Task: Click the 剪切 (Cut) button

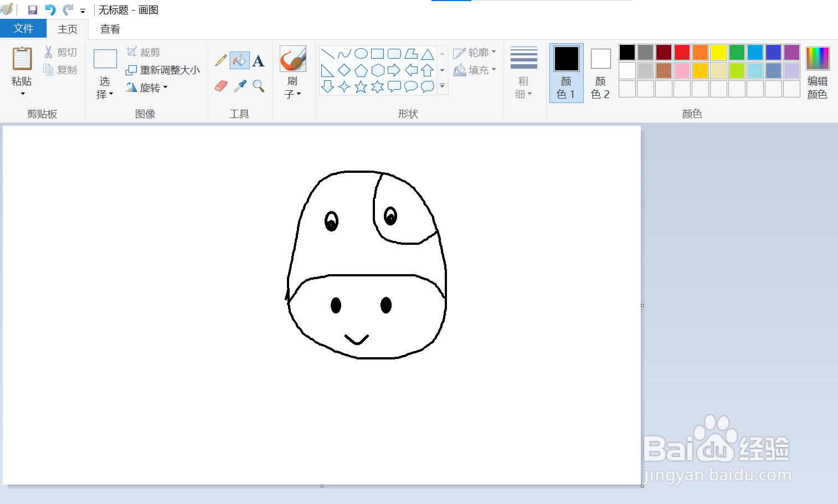Action: point(60,52)
